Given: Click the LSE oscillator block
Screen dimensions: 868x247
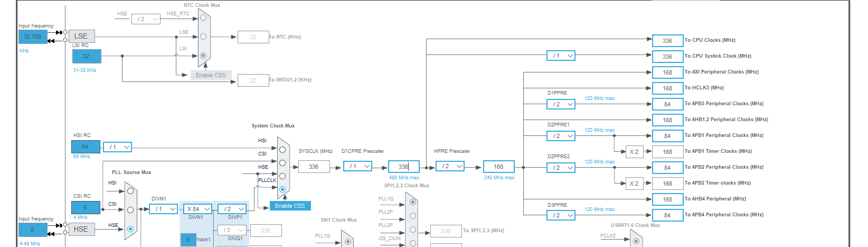Looking at the screenshot, I should 81,36.
